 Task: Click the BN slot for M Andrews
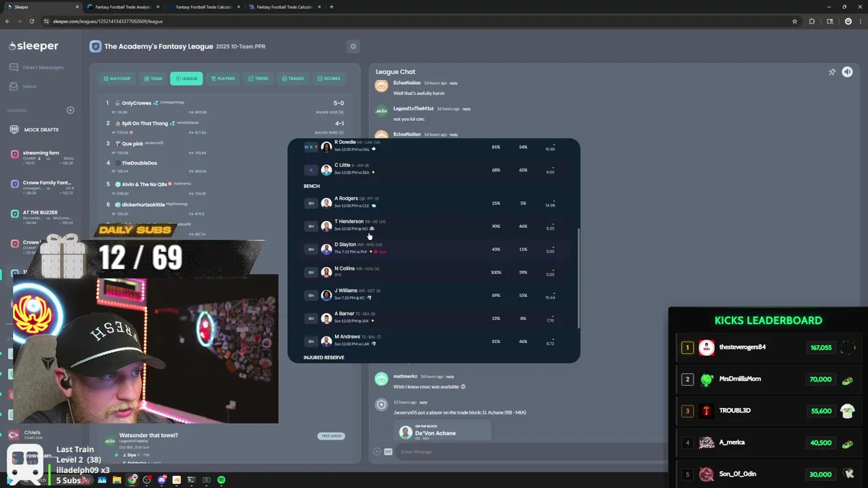(x=311, y=341)
